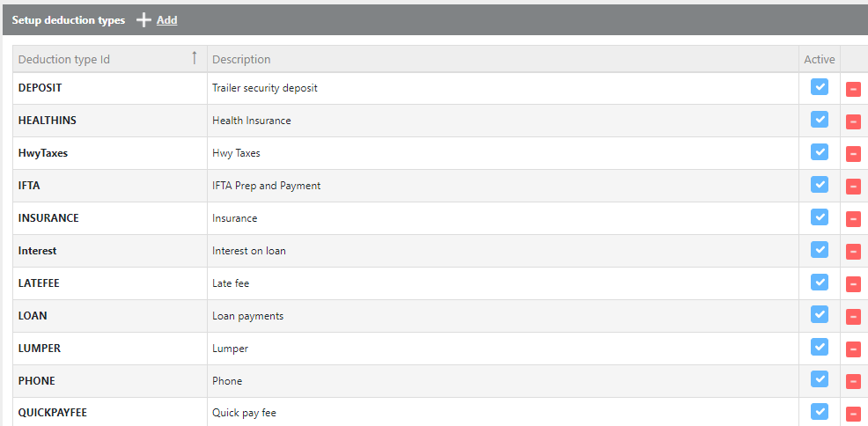This screenshot has height=426, width=868.
Task: Remove the HEALTHINS deduction type
Action: click(x=853, y=121)
